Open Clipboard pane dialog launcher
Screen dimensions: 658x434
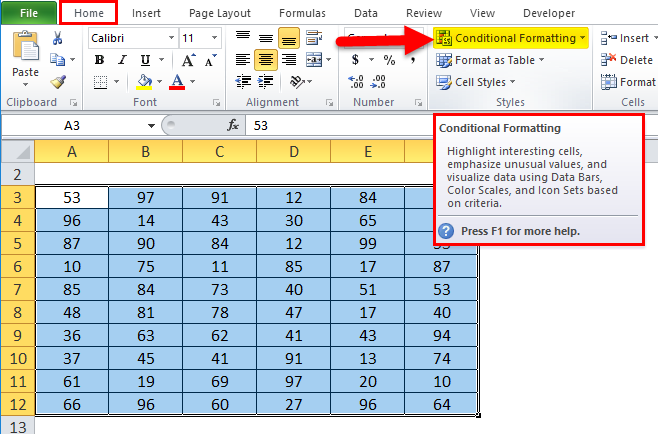73,102
